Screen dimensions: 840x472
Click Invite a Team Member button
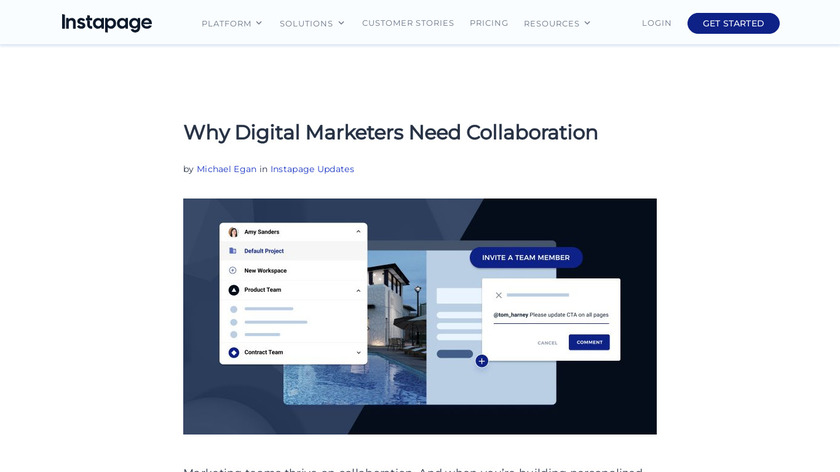(x=526, y=258)
